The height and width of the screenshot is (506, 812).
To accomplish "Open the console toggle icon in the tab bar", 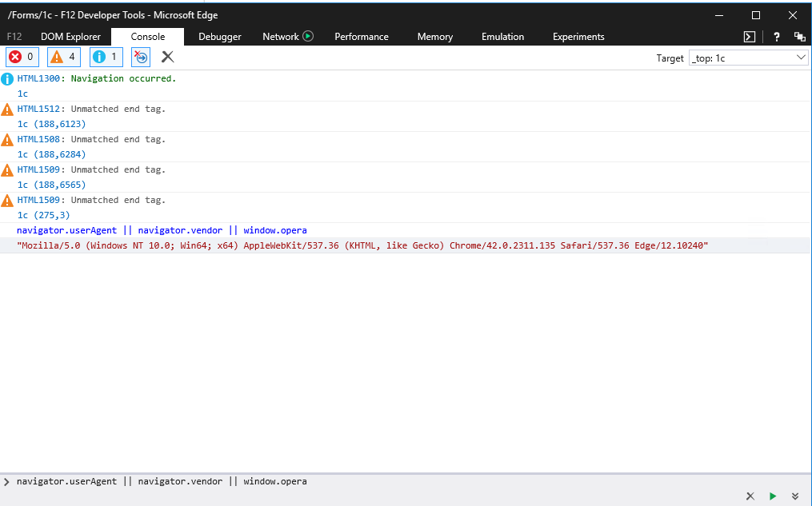I will pyautogui.click(x=750, y=37).
